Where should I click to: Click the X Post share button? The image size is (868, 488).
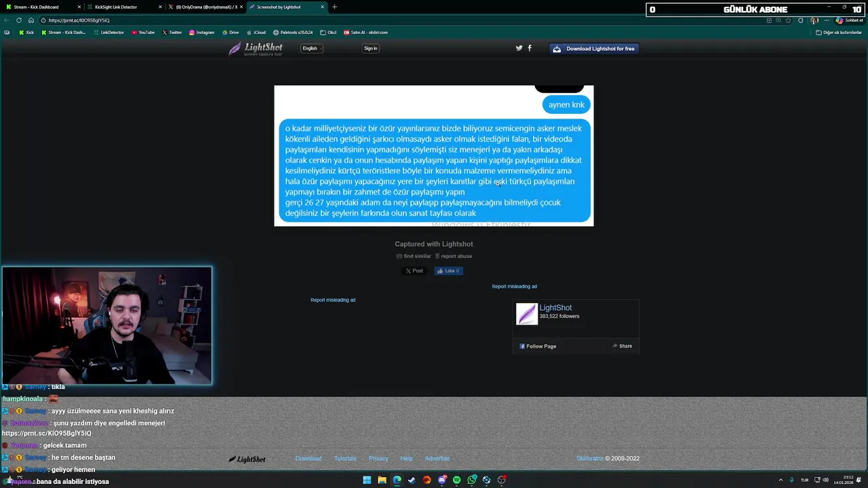[414, 271]
